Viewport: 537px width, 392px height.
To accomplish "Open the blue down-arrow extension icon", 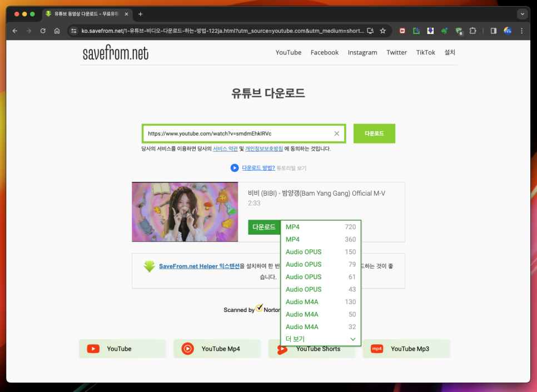I will point(430,31).
